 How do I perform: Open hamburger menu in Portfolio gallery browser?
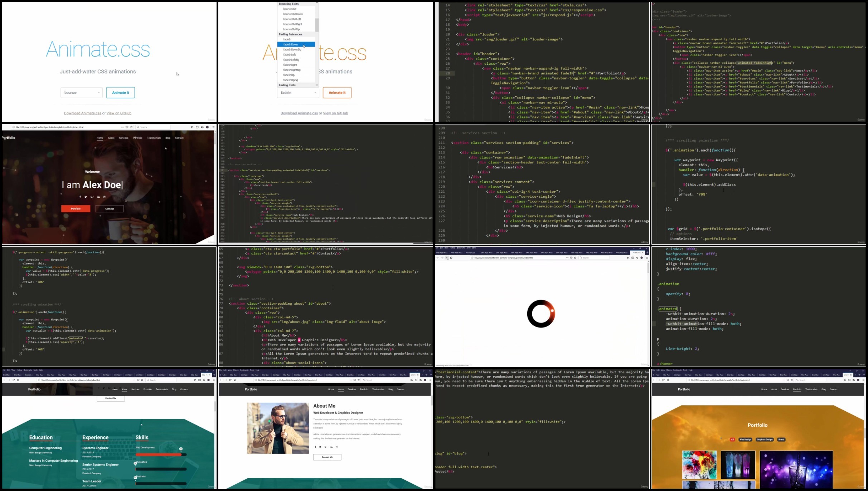(x=863, y=380)
